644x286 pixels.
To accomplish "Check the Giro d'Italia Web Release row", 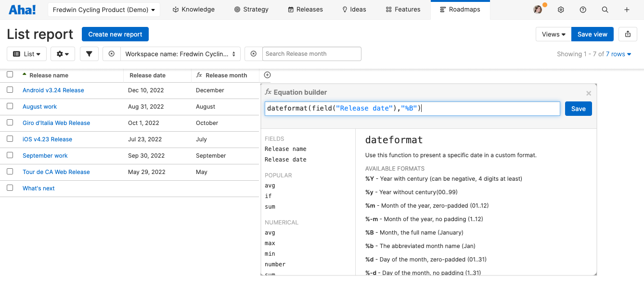I will point(10,123).
